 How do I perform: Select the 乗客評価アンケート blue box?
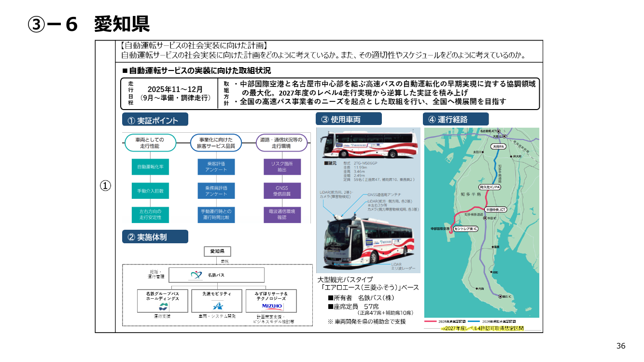[x=216, y=167]
